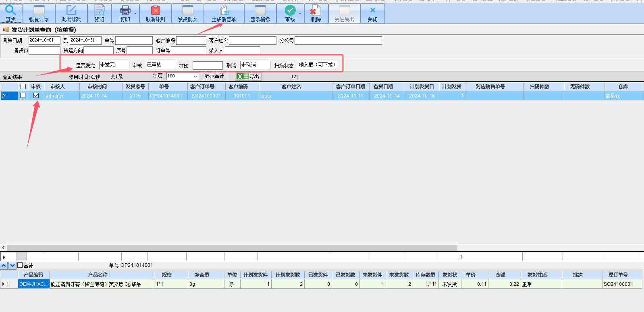Screen dimensions: 644x312
Task: Open the 每页 page size dropdown
Action: point(195,76)
